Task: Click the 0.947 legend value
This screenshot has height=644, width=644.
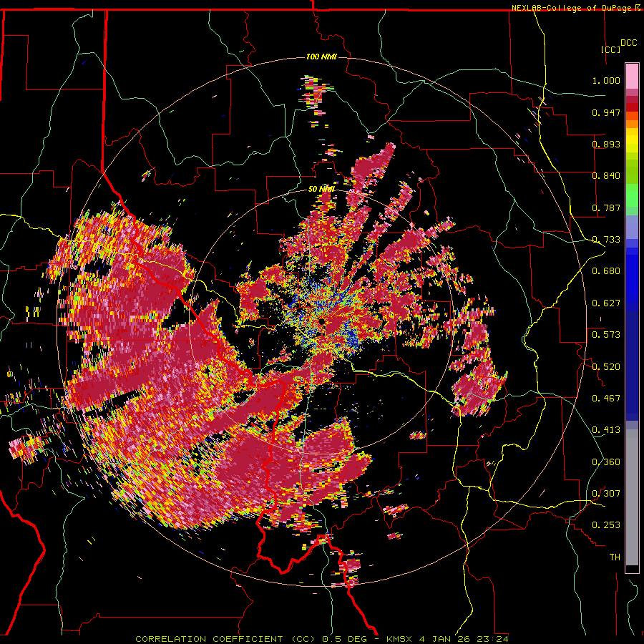Action: pos(606,112)
